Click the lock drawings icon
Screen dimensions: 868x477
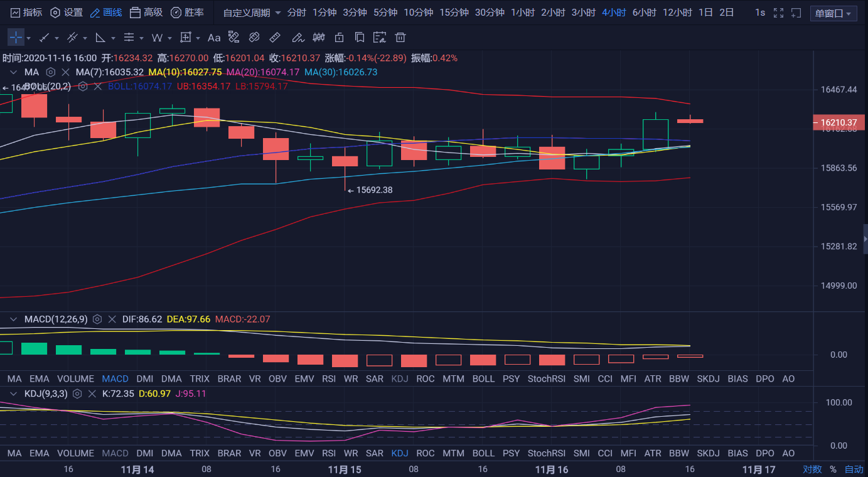[x=340, y=38]
